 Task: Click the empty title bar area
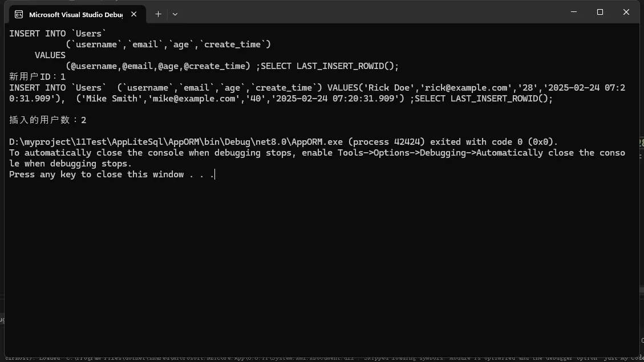point(371,12)
